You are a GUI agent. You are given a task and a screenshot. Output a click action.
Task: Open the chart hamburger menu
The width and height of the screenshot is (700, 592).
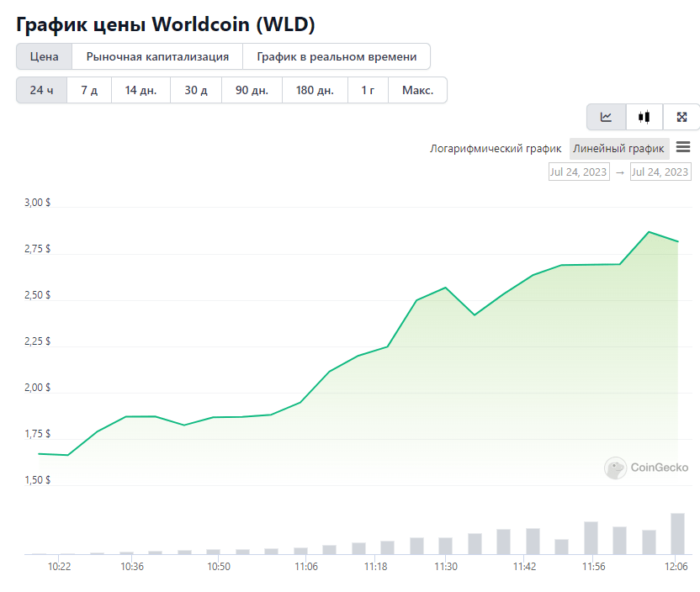[x=683, y=147]
